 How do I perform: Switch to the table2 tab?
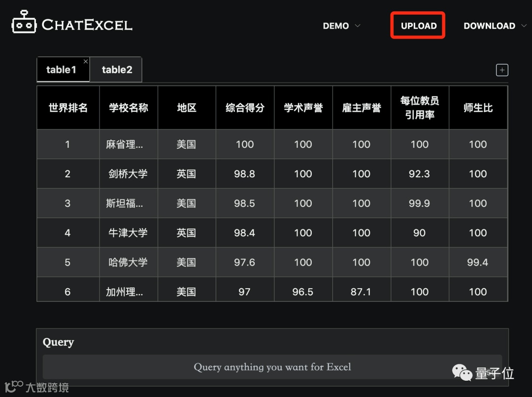pos(117,69)
